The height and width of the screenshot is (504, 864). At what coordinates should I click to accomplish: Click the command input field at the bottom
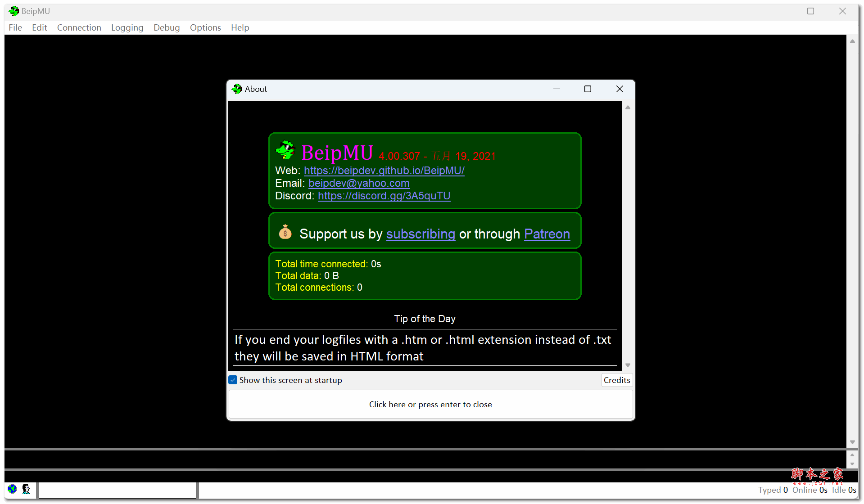[117, 490]
